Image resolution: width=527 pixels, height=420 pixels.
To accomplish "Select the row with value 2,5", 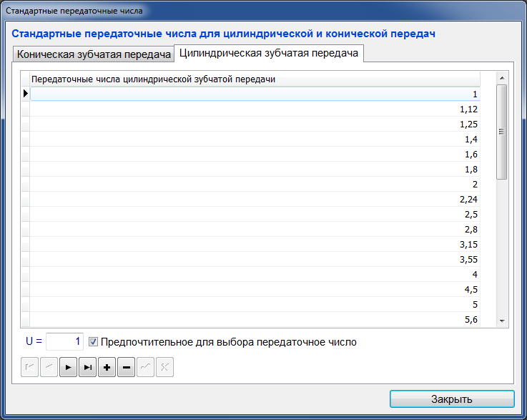I will [255, 214].
